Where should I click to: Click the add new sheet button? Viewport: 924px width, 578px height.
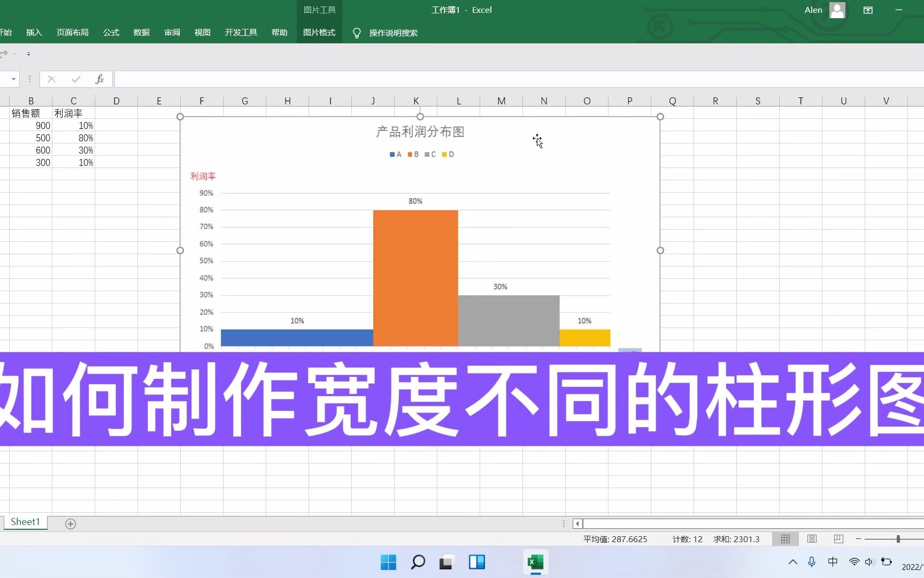[x=70, y=524]
